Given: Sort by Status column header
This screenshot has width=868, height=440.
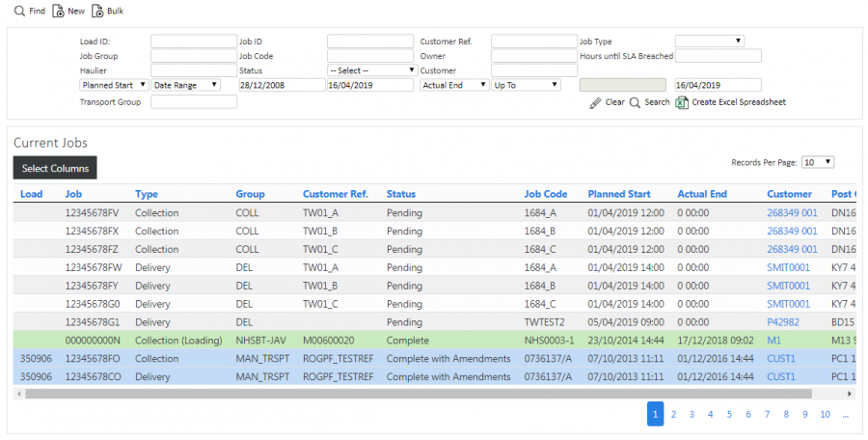Looking at the screenshot, I should pyautogui.click(x=401, y=194).
